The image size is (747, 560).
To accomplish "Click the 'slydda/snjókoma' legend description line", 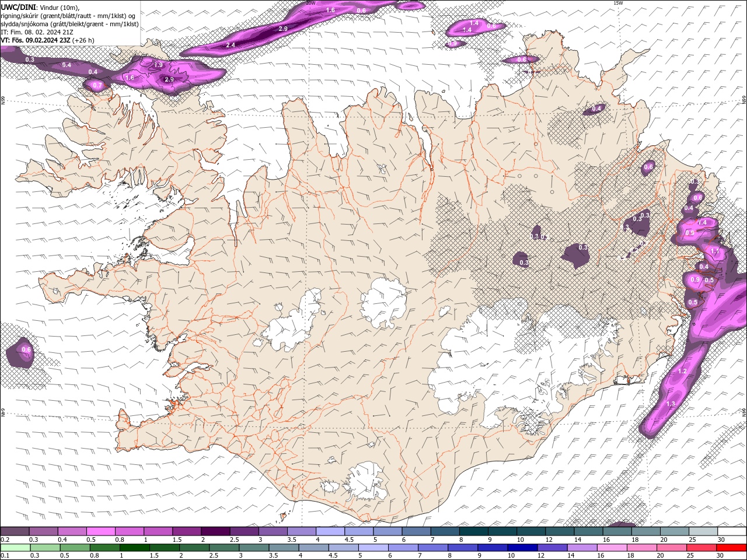I will (69, 24).
